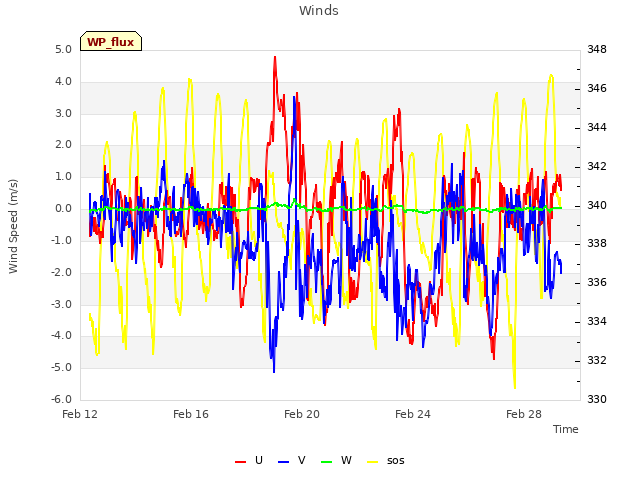Toggle the U series legend entry
640x480 pixels.
tap(249, 461)
